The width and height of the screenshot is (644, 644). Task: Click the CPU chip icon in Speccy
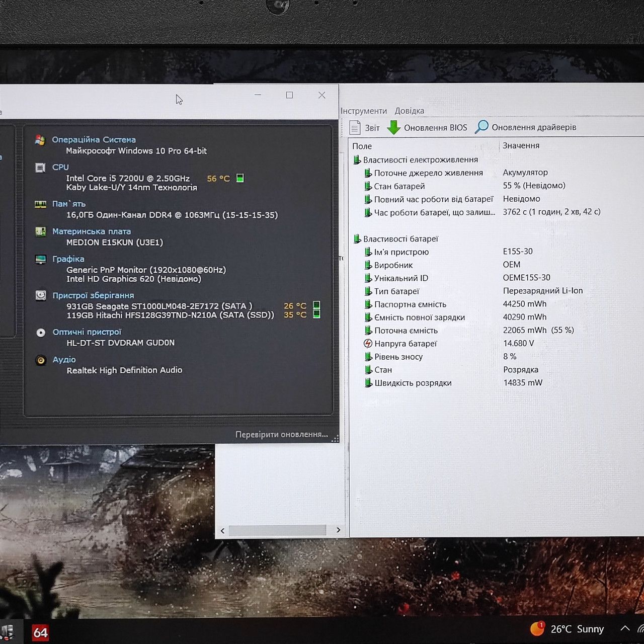point(40,168)
